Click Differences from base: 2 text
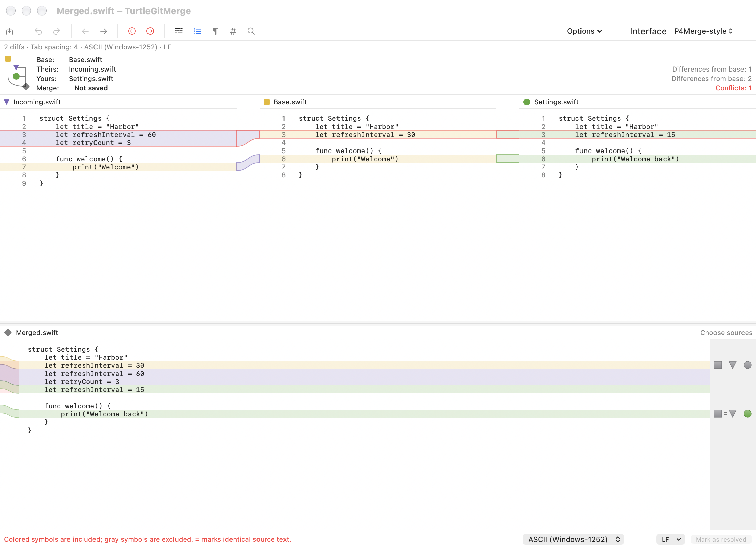756x548 pixels. coord(711,79)
